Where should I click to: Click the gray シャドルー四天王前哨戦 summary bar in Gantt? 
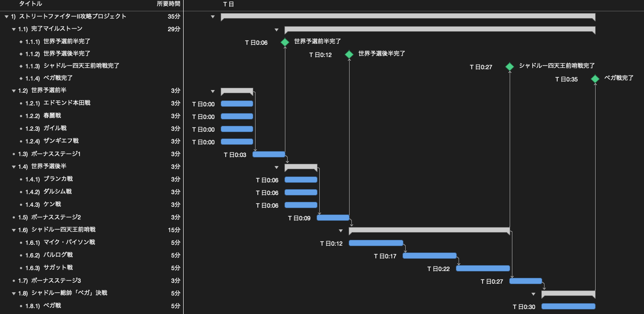pos(429,230)
